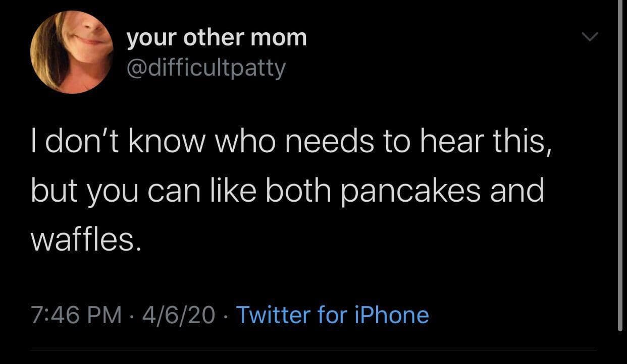
Task: Visit the @difficultpatty handle
Action: tap(205, 67)
